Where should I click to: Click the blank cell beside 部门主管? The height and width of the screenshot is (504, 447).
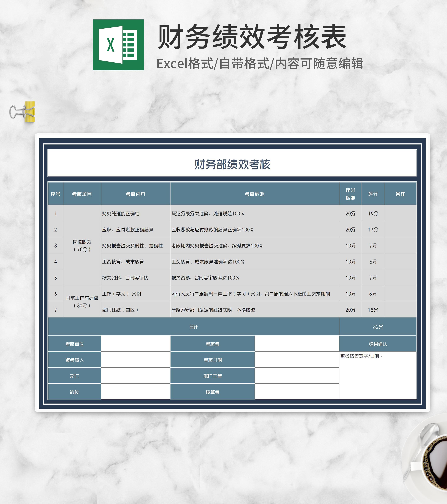[297, 376]
